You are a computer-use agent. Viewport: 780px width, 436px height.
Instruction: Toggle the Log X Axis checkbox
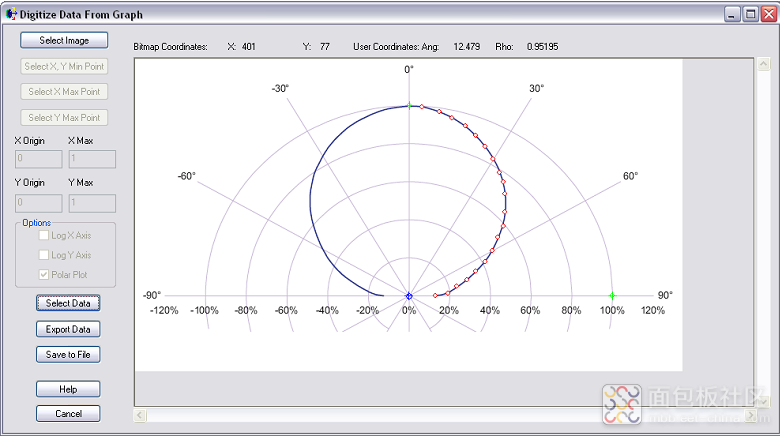coord(44,235)
